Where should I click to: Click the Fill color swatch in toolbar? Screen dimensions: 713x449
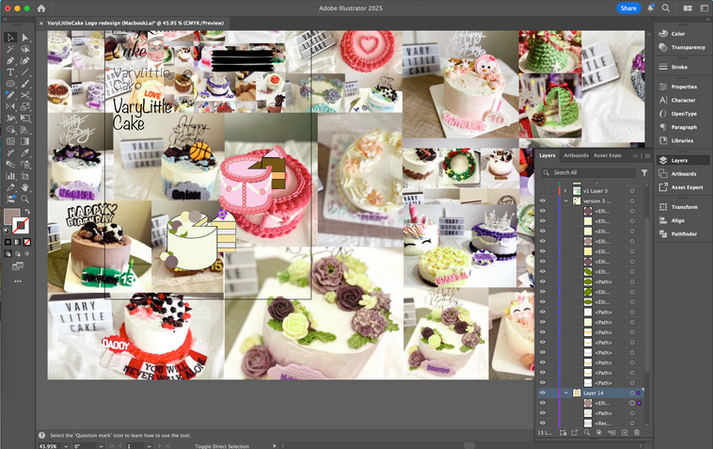coord(11,216)
